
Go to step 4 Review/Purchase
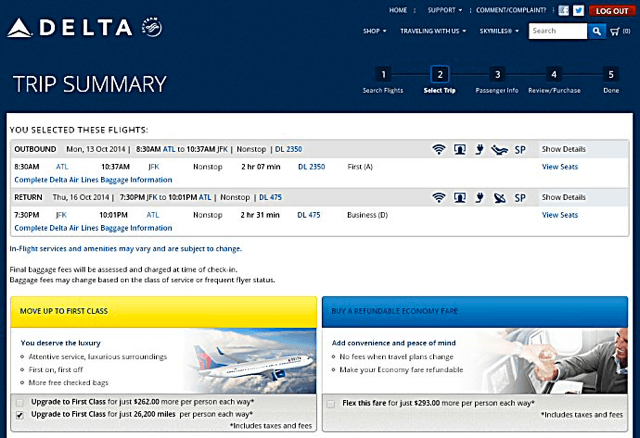[554, 80]
